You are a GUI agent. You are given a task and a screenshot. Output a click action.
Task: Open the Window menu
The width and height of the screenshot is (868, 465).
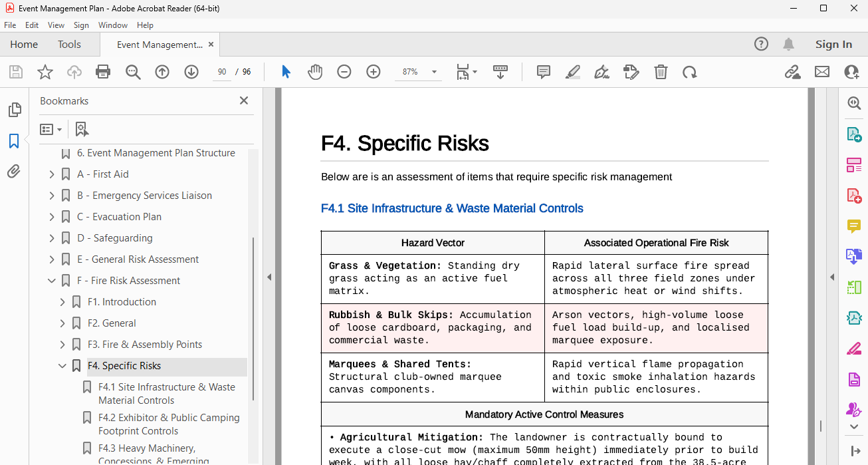[113, 25]
